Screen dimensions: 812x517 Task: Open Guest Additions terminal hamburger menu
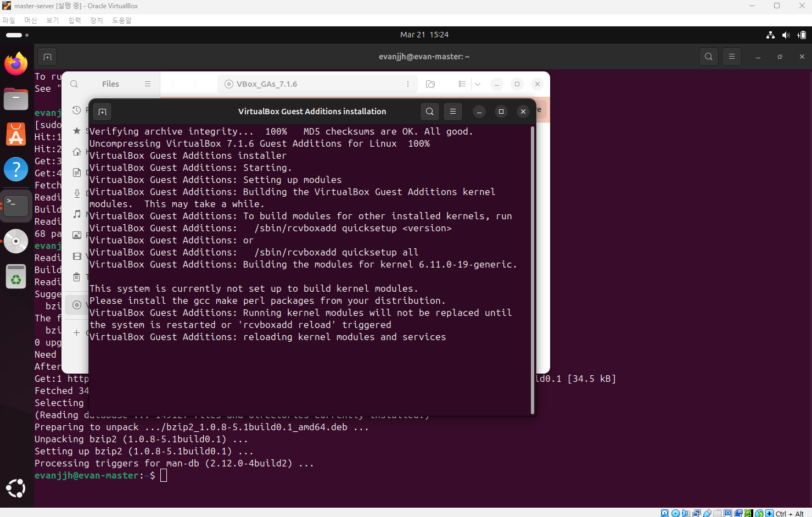453,112
